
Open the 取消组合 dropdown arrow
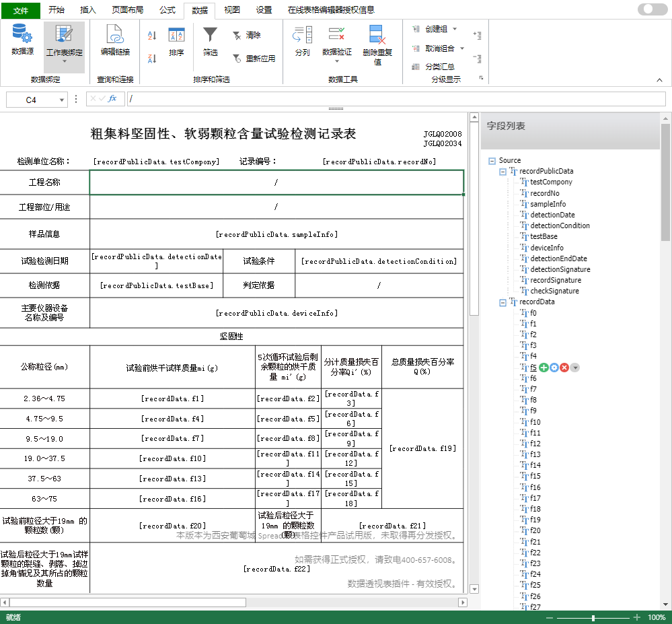[462, 48]
